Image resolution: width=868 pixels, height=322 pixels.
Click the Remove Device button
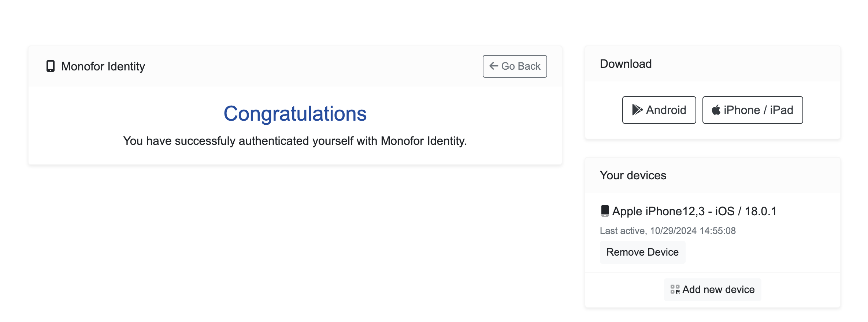coord(642,252)
